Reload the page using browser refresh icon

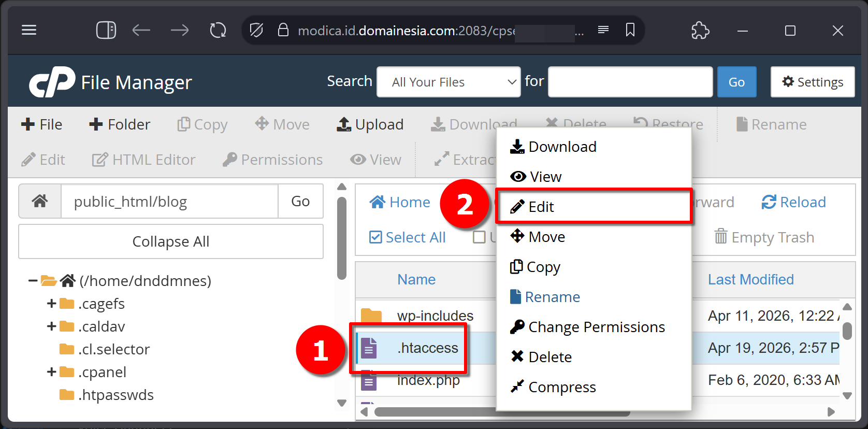[x=218, y=30]
